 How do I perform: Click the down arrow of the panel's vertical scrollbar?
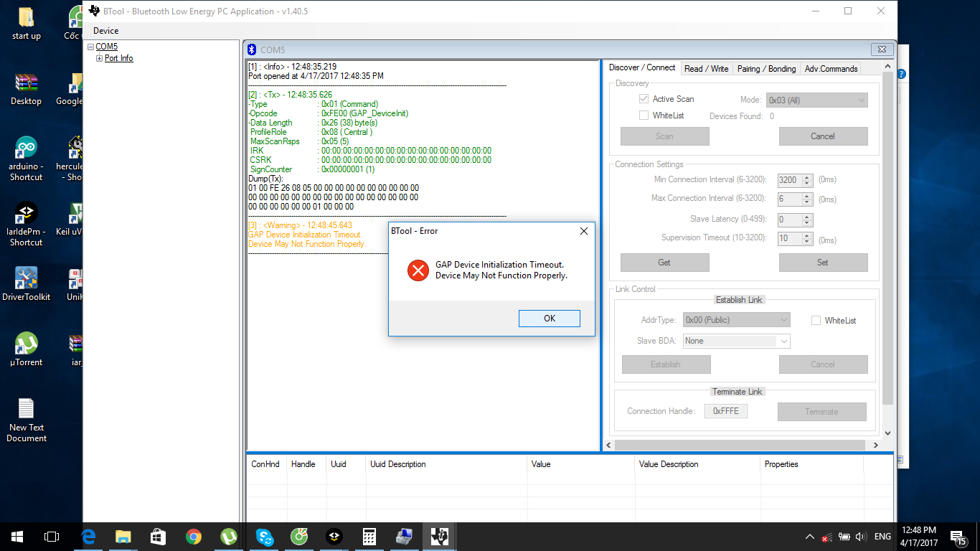(x=887, y=433)
